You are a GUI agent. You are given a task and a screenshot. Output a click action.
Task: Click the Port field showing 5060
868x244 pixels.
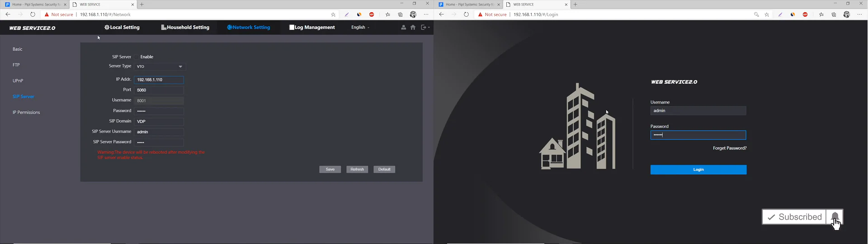[159, 90]
